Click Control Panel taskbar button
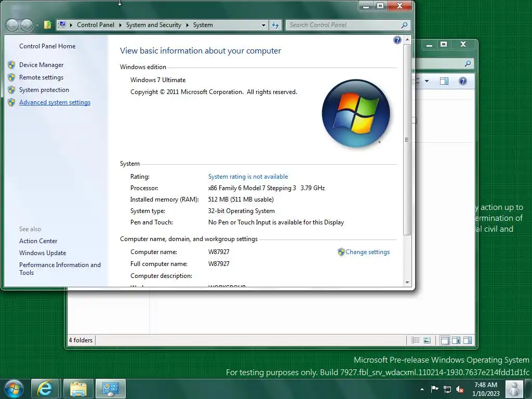532x399 pixels. [111, 389]
